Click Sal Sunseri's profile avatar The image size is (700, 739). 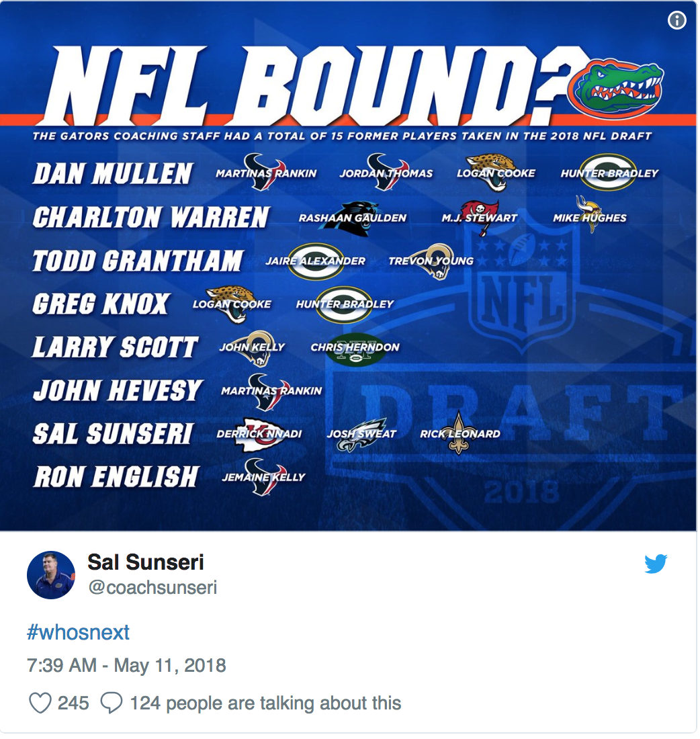[51, 575]
